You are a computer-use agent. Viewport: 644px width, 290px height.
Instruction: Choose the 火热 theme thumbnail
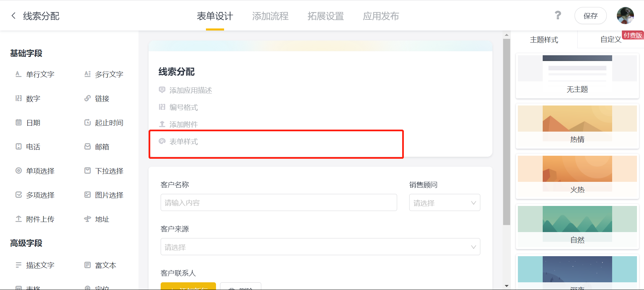[x=577, y=176]
